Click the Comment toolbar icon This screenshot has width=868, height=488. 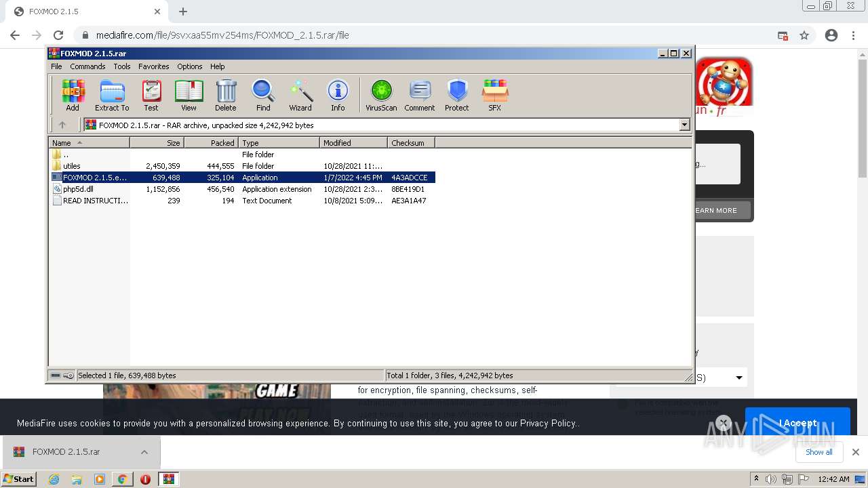click(420, 95)
